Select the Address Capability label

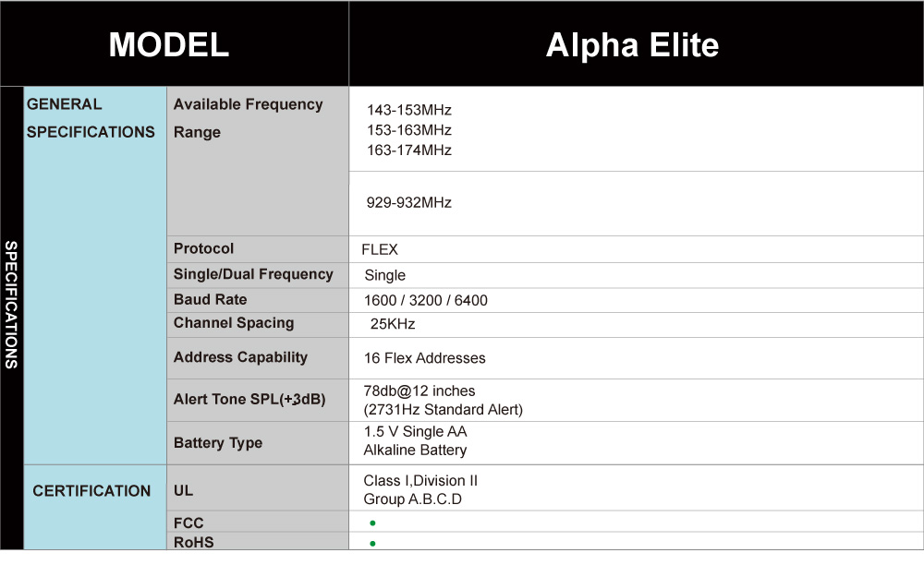point(240,357)
